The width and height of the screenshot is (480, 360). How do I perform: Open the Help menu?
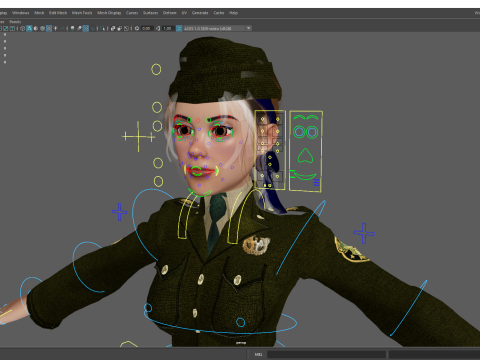click(233, 13)
